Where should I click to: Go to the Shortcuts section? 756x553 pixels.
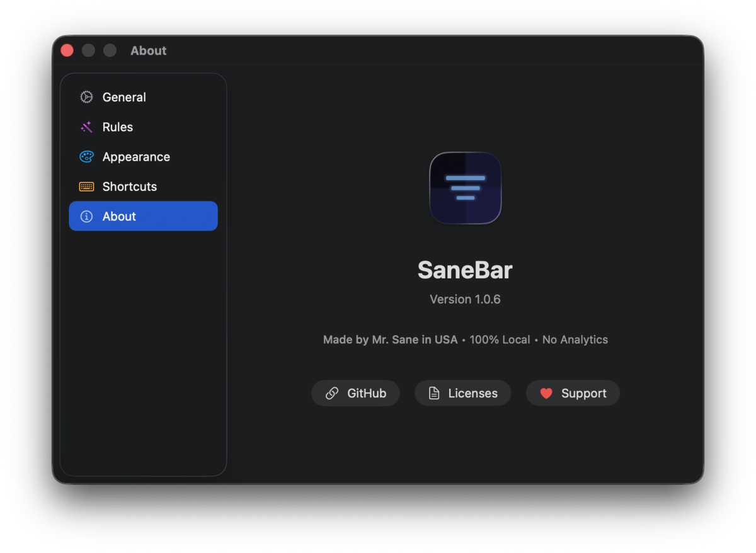tap(143, 186)
